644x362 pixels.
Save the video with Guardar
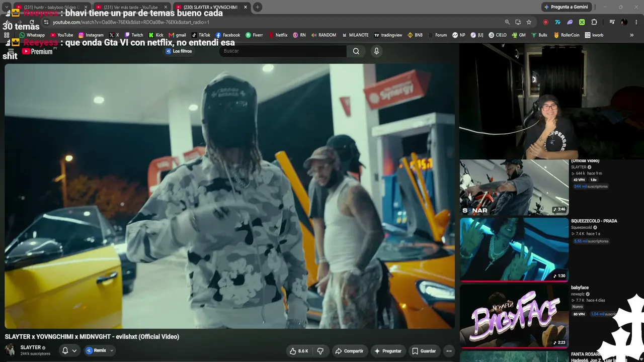[424, 351]
